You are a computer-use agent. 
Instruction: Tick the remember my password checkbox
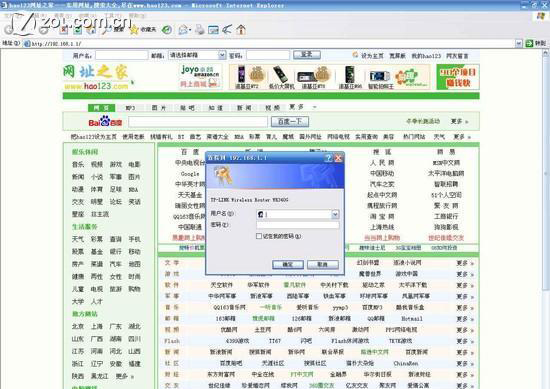[x=259, y=236]
